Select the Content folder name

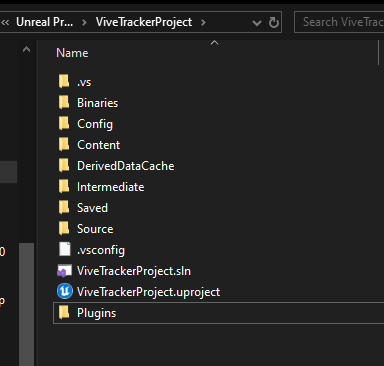tap(98, 145)
